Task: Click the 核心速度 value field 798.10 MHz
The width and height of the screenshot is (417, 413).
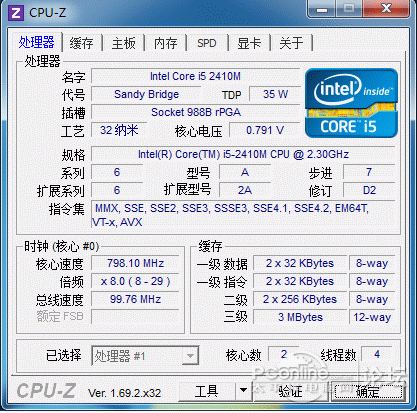Action: tap(135, 263)
